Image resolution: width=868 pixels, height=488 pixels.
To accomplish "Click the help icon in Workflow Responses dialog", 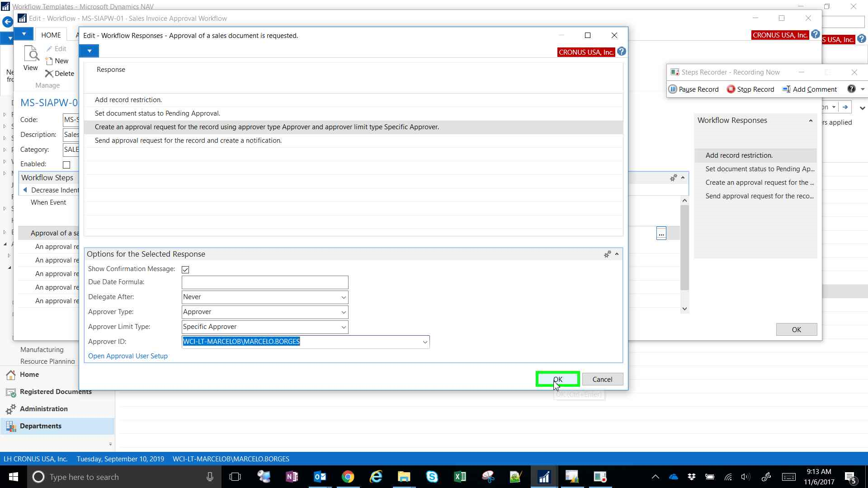I will click(x=622, y=52).
